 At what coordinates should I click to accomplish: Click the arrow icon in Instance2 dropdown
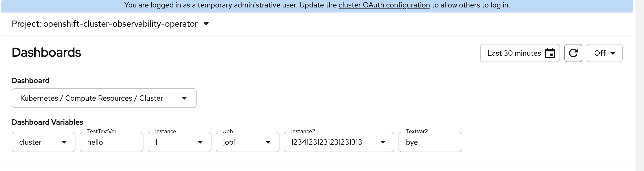[383, 142]
